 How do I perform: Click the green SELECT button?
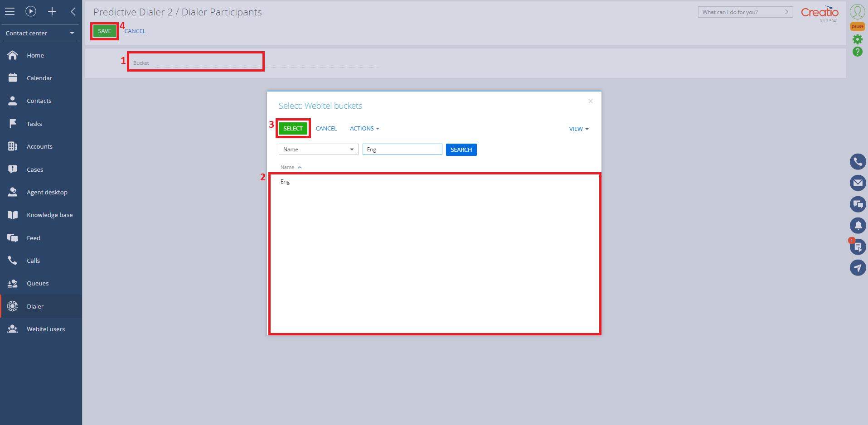tap(293, 129)
